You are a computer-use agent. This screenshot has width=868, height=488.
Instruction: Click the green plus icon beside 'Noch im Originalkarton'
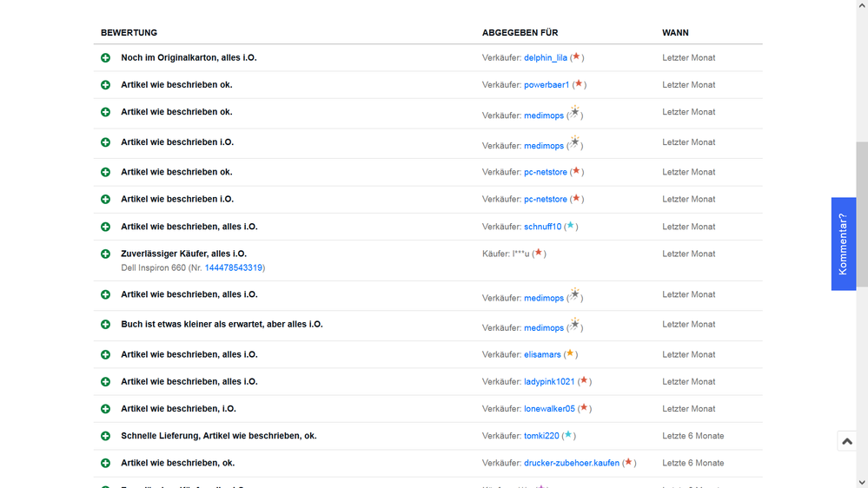[105, 58]
